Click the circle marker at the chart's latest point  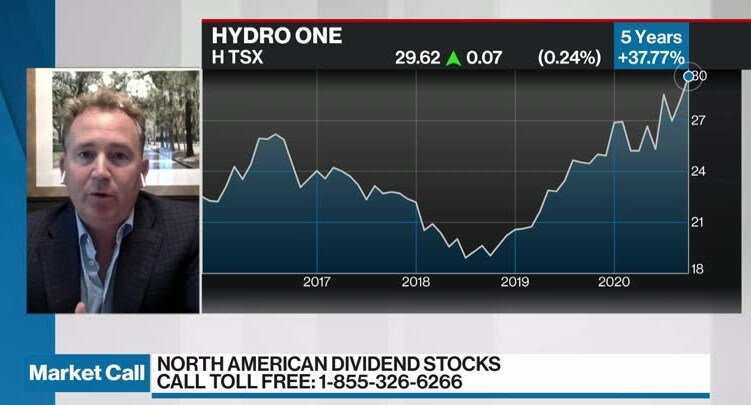[x=688, y=76]
